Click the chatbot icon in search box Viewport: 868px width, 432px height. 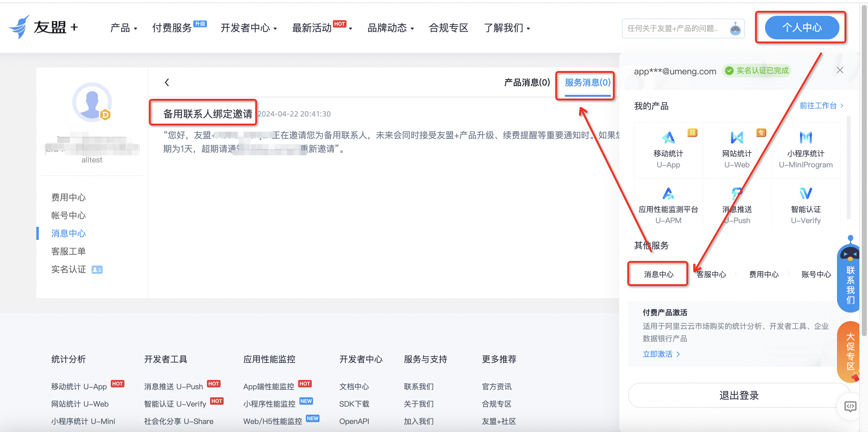tap(735, 29)
